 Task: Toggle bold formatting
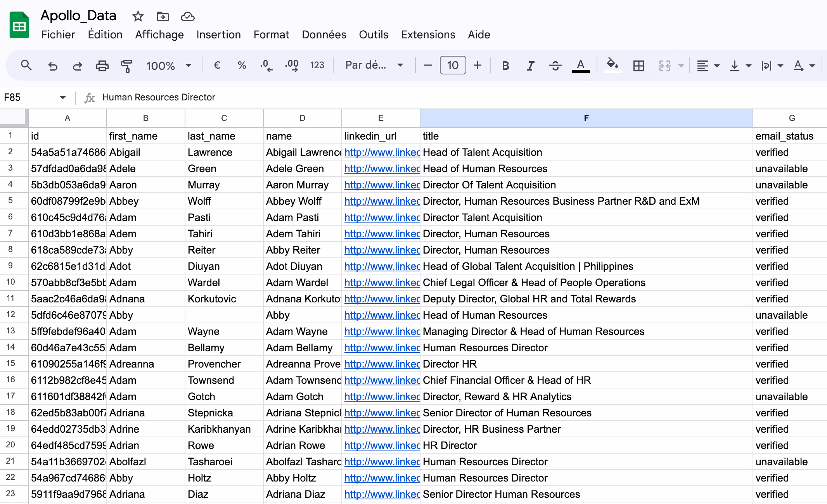(x=505, y=65)
